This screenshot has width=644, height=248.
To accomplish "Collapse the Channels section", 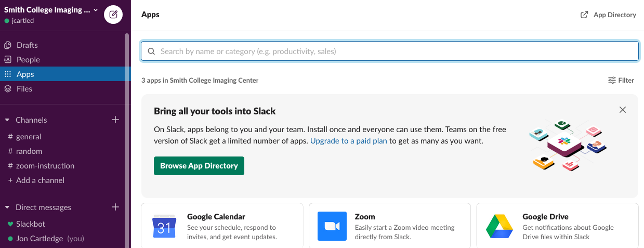I will coord(7,120).
